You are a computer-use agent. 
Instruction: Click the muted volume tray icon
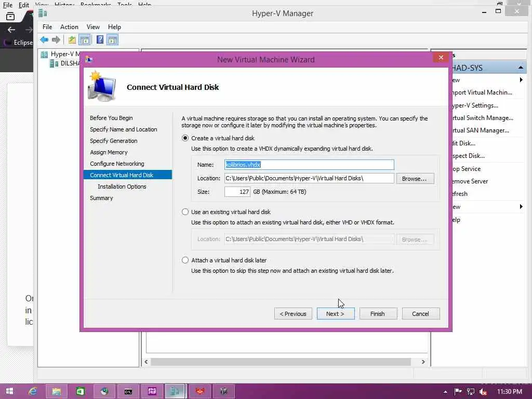[483, 392]
